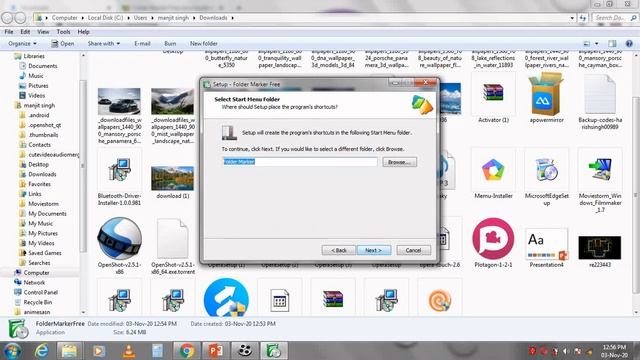Click Users in address bar breadcrumb
This screenshot has height=360, width=640.
point(140,18)
